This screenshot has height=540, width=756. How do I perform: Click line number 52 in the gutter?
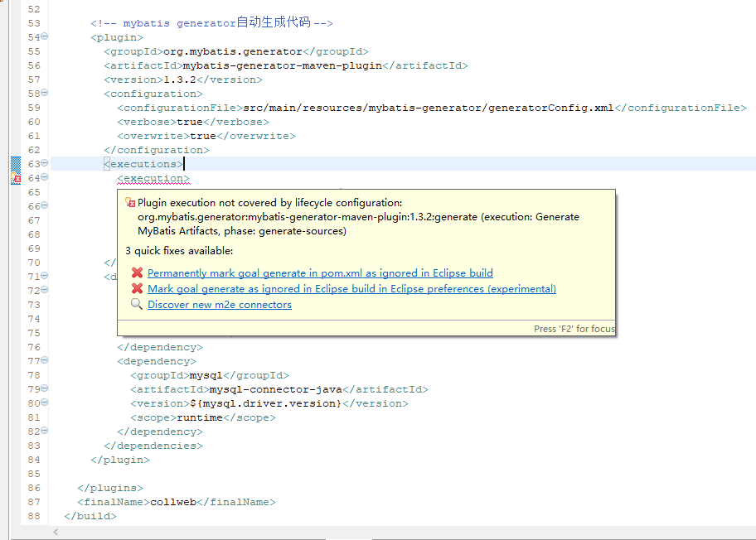click(x=34, y=9)
